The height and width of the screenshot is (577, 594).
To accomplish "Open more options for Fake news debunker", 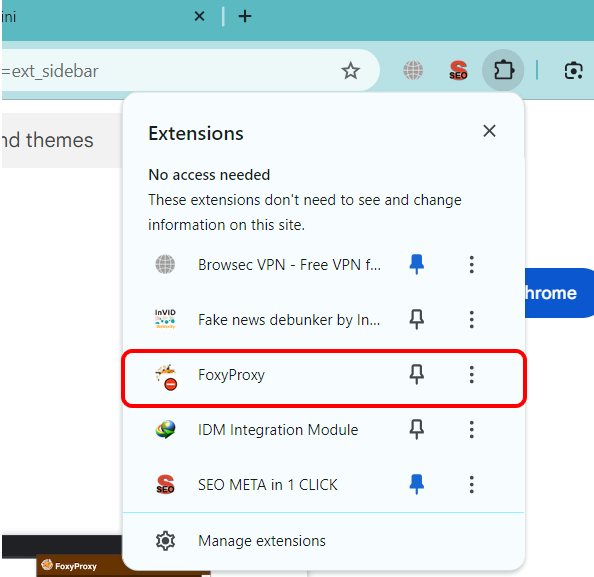I will point(471,319).
